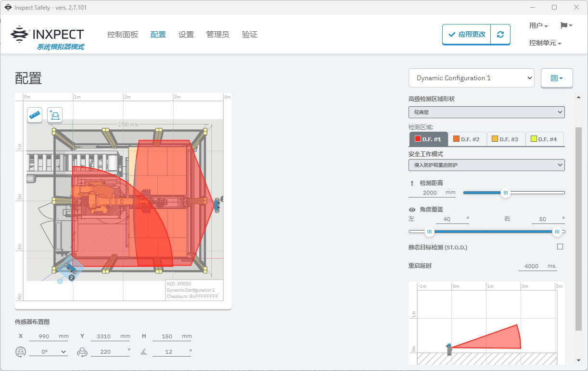Click the eye icon beside 角度覆盖
Screen dimensions: 588x371
point(412,210)
